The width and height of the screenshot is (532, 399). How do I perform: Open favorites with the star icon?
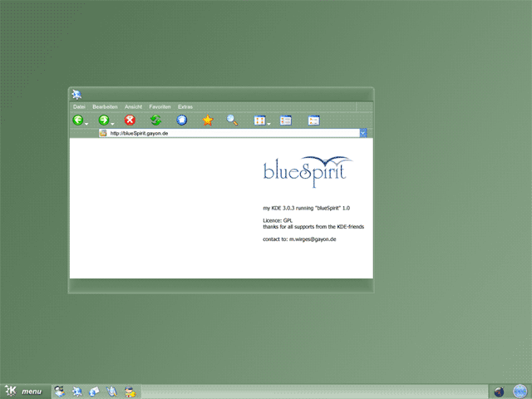208,120
